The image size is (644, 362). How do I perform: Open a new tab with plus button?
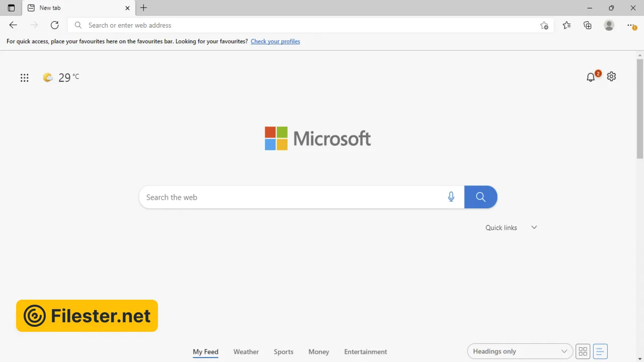[x=143, y=8]
